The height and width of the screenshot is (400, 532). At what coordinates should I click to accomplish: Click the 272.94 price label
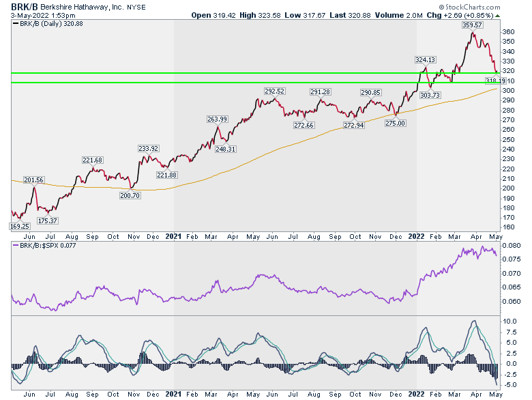353,126
